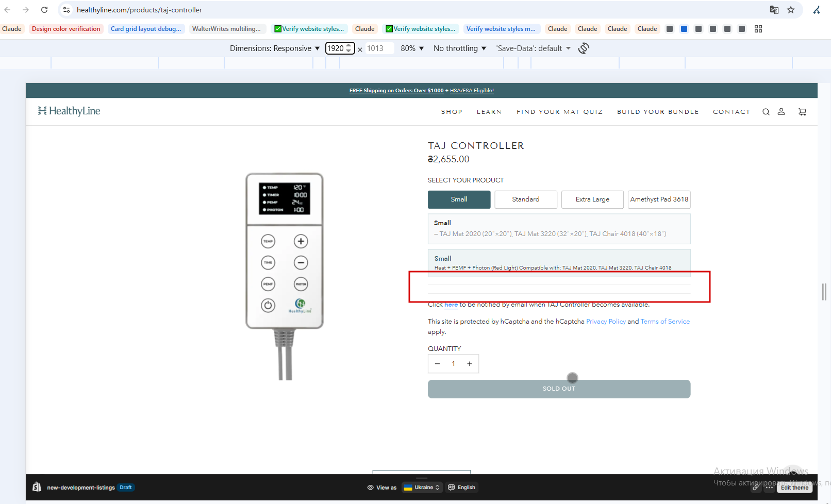Open the Design color verification tab group
Viewport: 831px width, 504px height.
click(66, 29)
